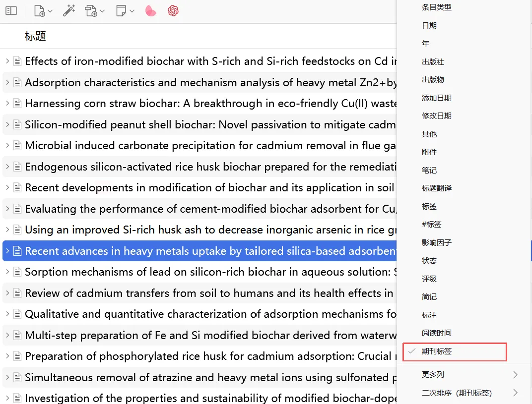This screenshot has height=404, width=532.
Task: Click document icon of 'Endogenous silicon-activated' row
Action: (17, 167)
